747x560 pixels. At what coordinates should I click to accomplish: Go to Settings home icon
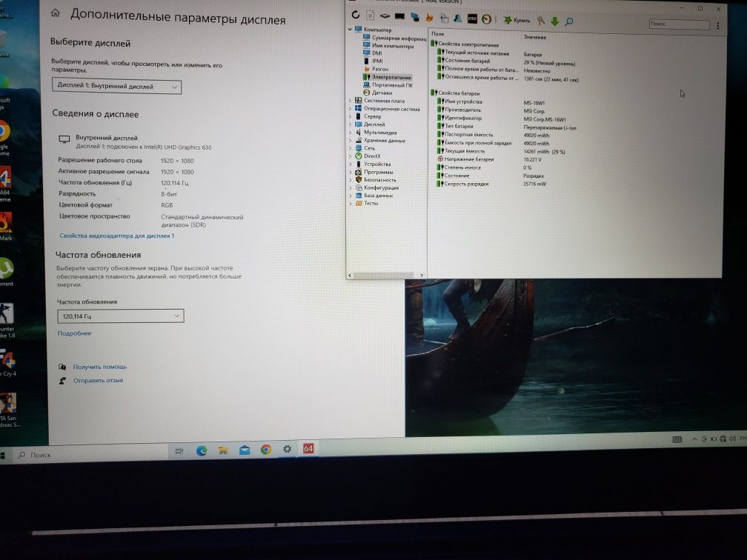56,13
